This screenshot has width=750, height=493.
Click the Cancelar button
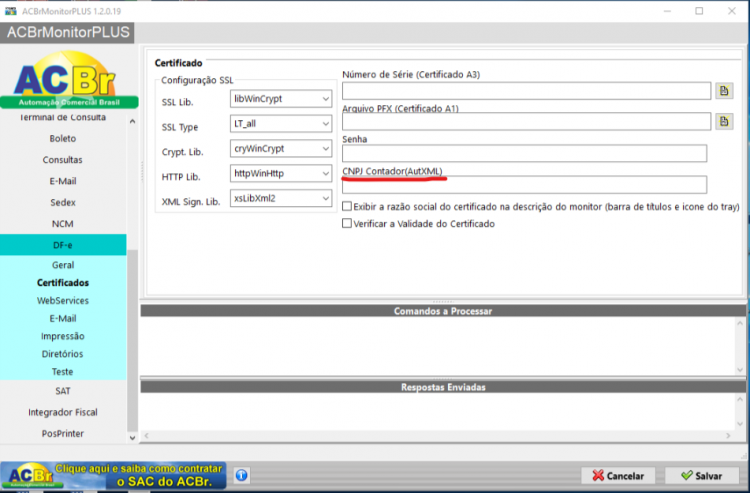tap(618, 476)
